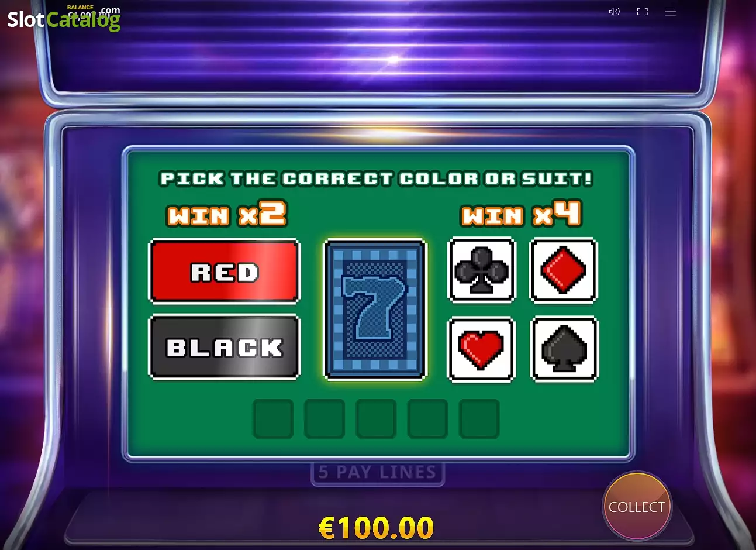Select the third card history slot
The height and width of the screenshot is (550, 756).
pyautogui.click(x=376, y=419)
